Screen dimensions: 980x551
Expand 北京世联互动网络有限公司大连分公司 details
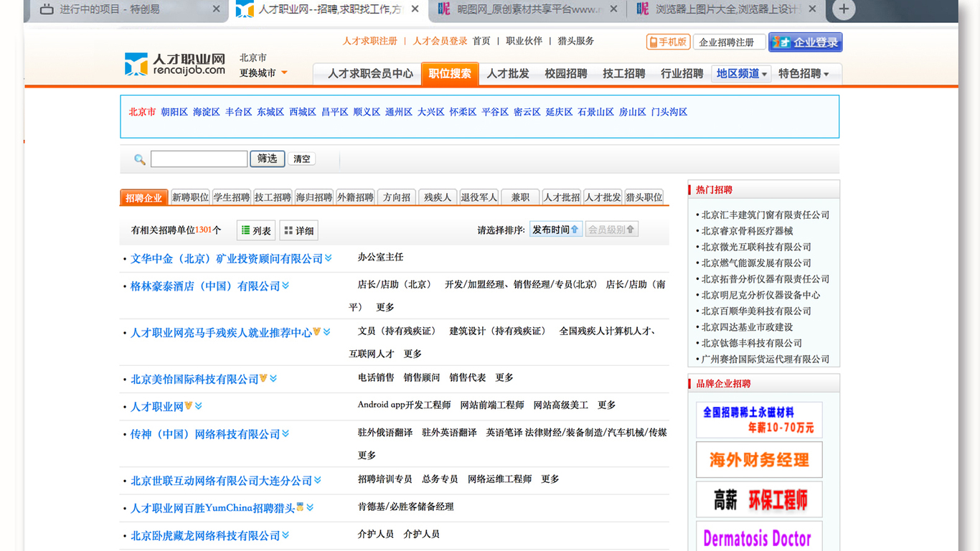pyautogui.click(x=318, y=480)
